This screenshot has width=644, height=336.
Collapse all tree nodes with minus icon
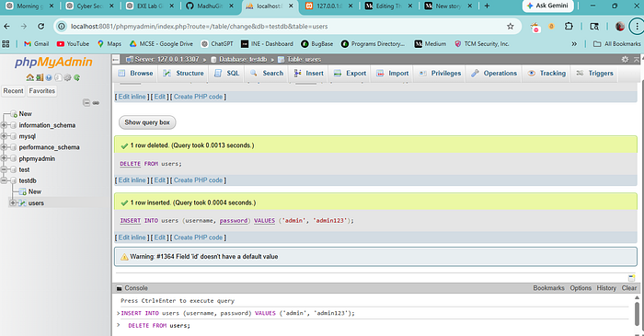click(86, 103)
